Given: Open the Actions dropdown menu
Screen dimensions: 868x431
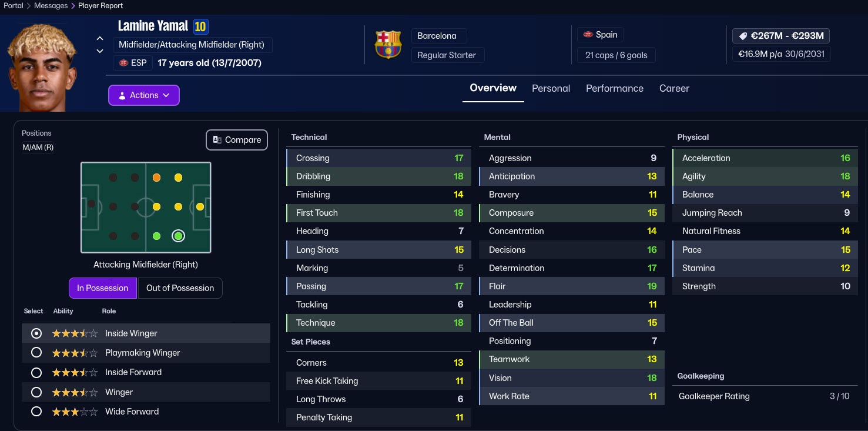Looking at the screenshot, I should 144,95.
